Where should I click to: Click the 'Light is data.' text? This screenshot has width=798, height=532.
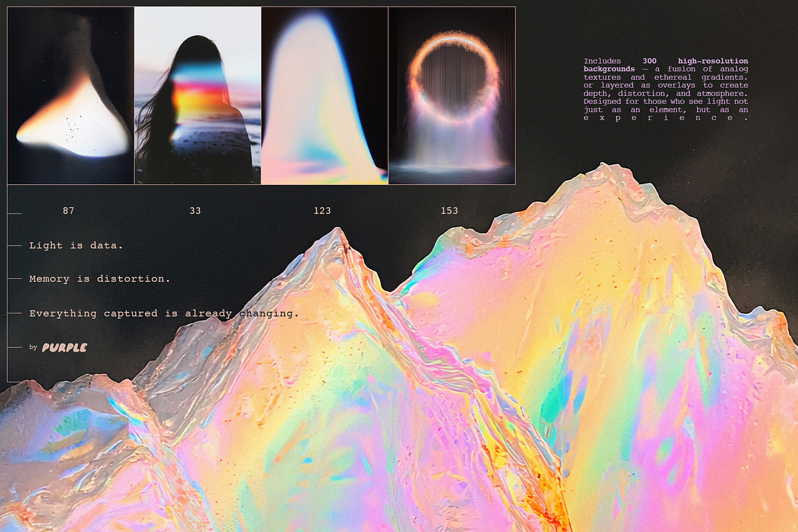pyautogui.click(x=76, y=245)
